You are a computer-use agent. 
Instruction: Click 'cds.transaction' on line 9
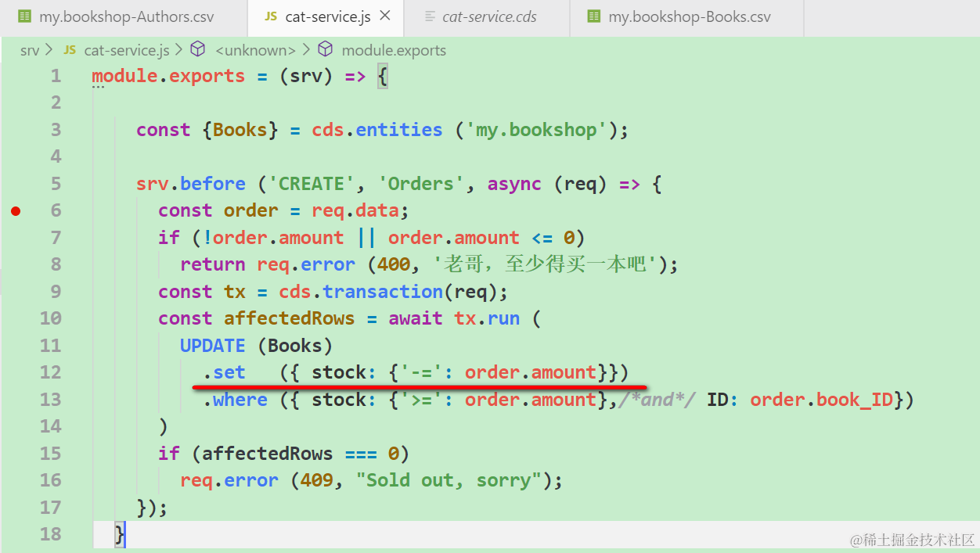coord(361,292)
